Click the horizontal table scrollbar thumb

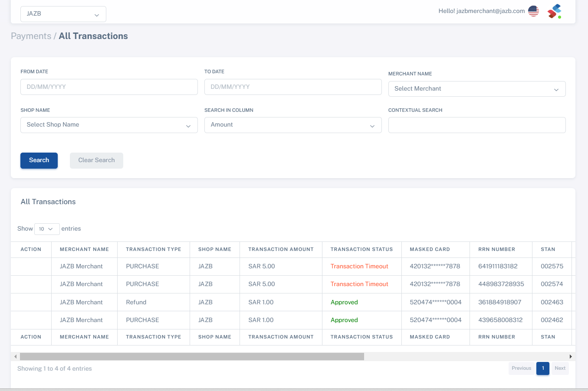pos(192,357)
